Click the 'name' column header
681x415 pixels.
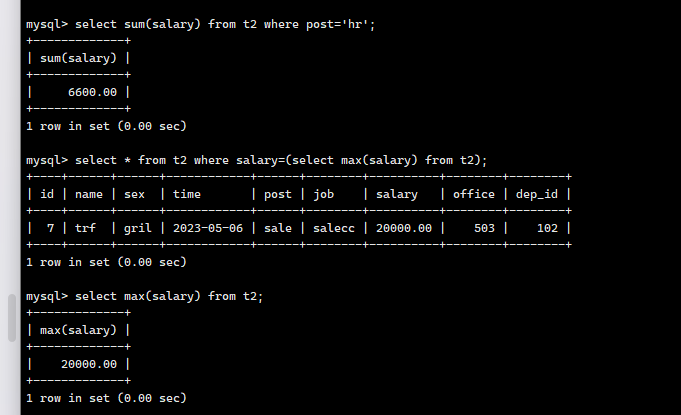coord(89,194)
